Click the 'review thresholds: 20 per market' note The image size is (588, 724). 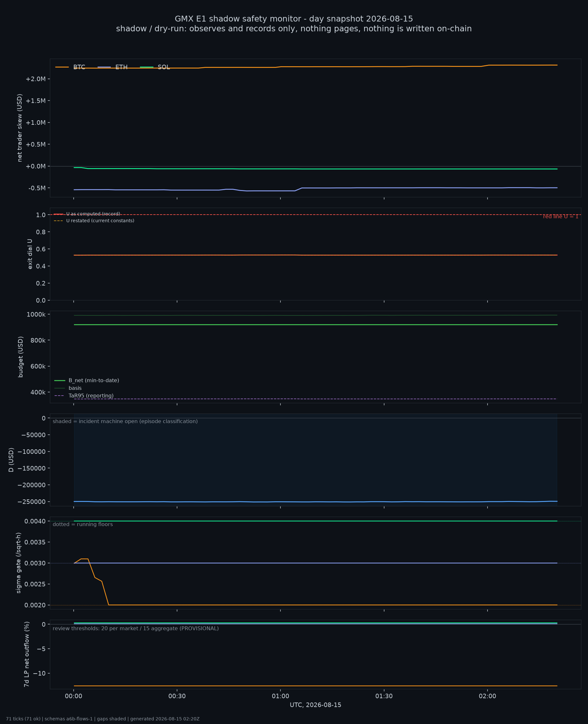135,628
